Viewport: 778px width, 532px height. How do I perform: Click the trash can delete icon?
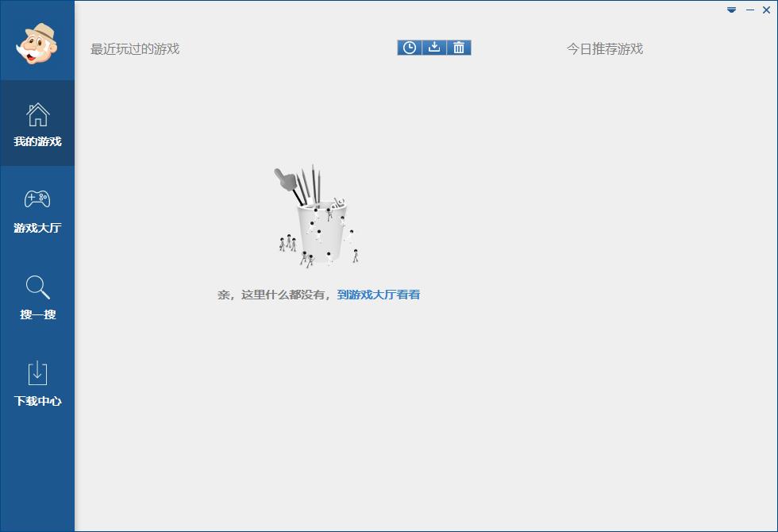tap(459, 48)
